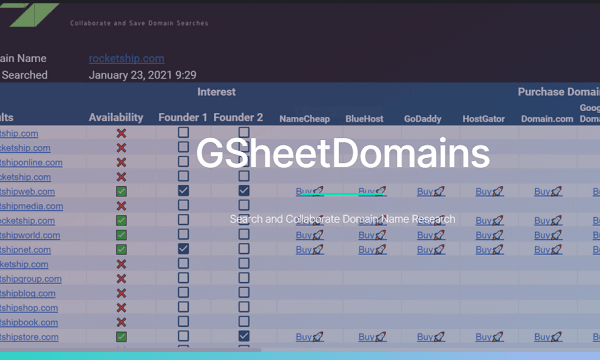Open the tshipgroup.com domain link
This screenshot has height=360, width=600.
click(31, 279)
